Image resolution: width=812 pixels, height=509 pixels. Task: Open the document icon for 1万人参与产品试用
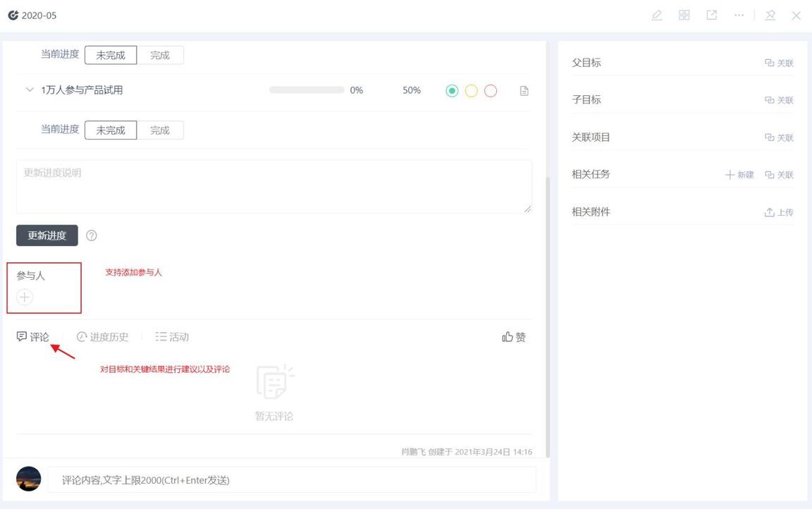click(x=524, y=91)
